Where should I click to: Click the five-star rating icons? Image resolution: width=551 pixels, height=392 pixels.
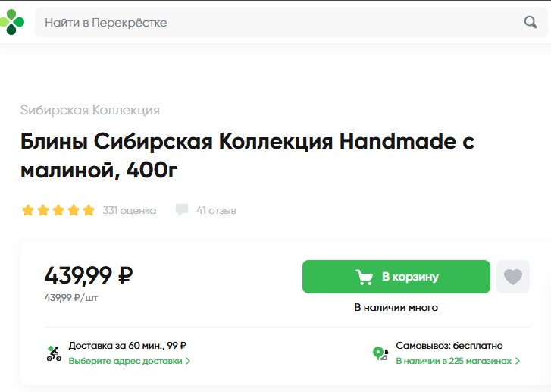tap(58, 210)
